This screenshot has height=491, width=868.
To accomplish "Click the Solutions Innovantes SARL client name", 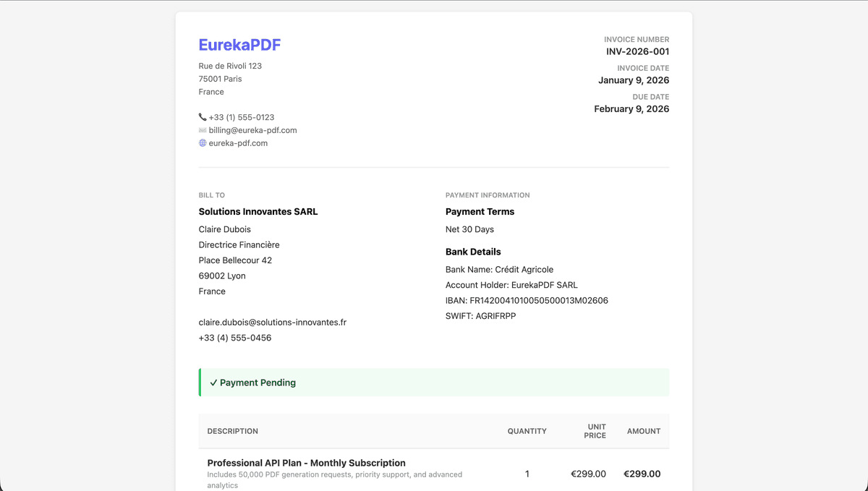I will (x=258, y=212).
